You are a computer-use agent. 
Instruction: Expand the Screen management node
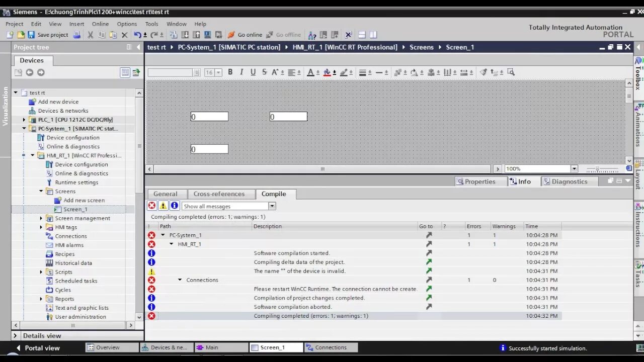(x=41, y=218)
